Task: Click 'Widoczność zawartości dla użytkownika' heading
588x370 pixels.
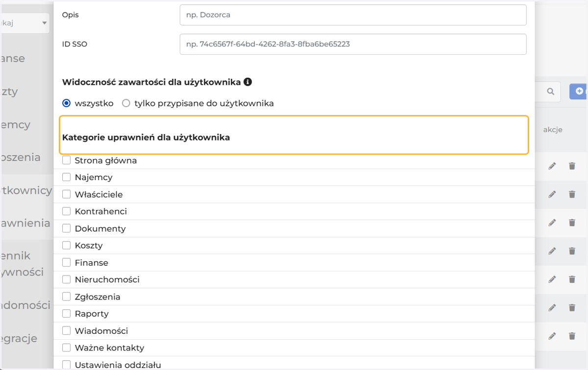Action: coord(151,82)
